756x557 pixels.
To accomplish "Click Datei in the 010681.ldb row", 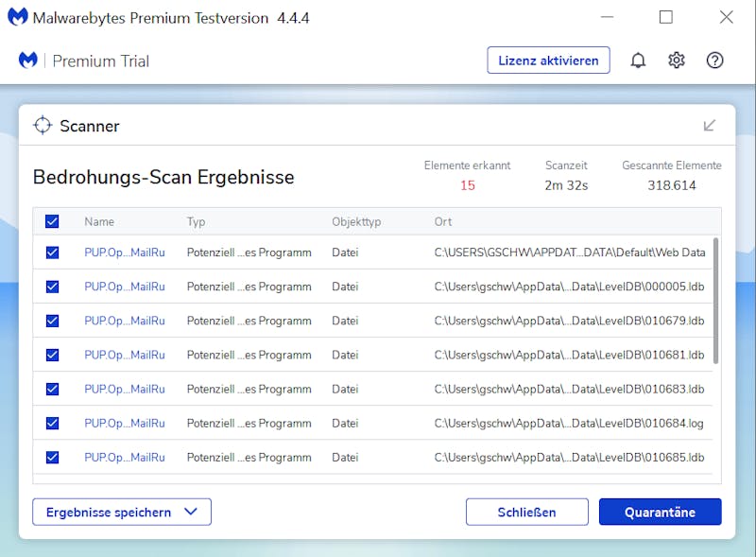I will coord(345,356).
